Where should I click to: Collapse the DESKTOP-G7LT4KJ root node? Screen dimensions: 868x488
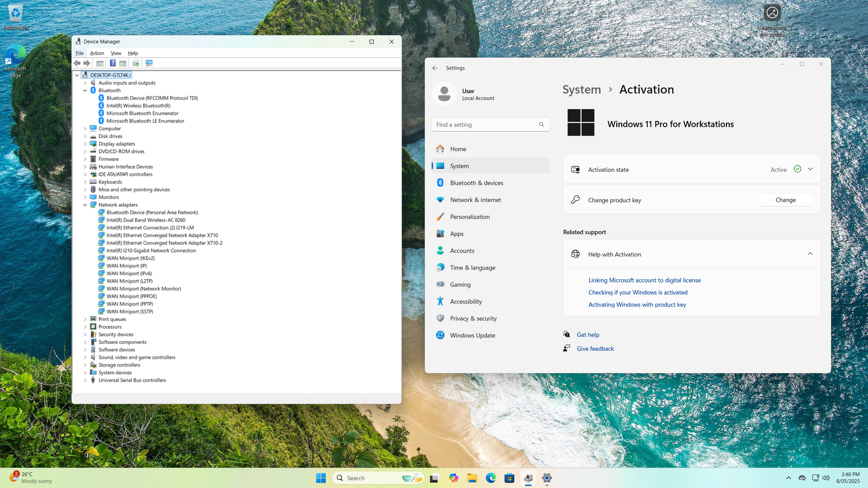tap(77, 75)
